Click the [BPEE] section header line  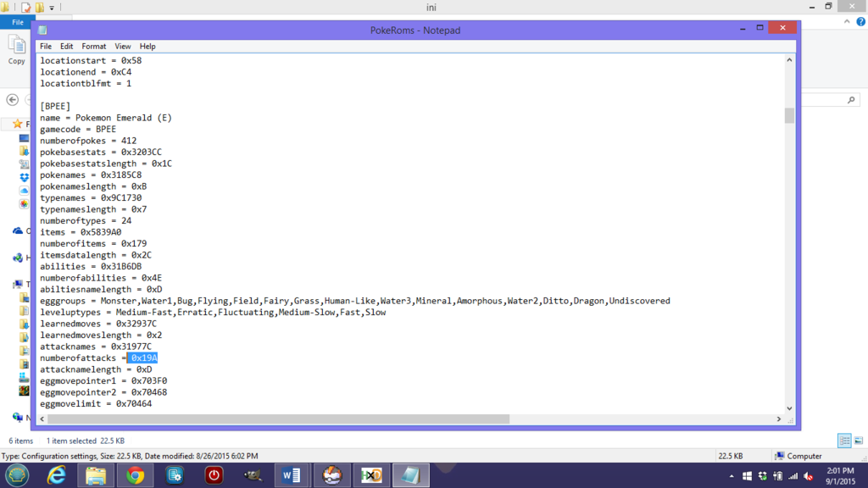point(55,106)
